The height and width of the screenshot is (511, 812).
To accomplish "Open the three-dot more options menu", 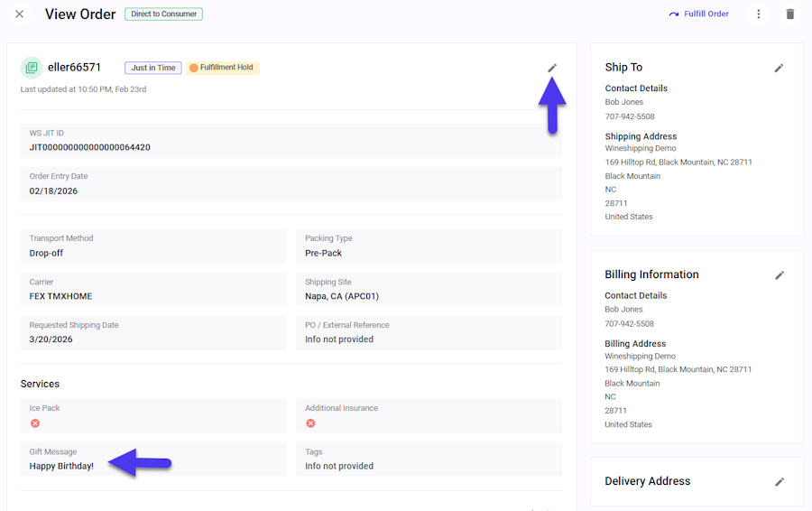I will click(x=759, y=14).
